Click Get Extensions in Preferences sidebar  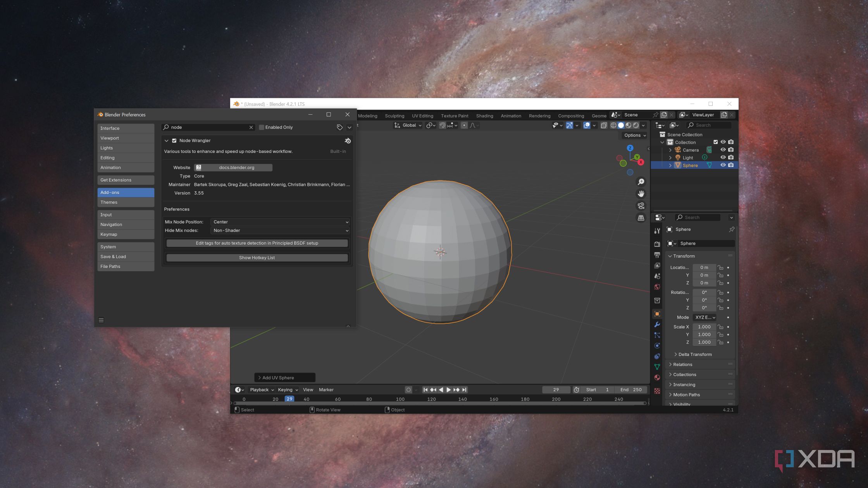pos(126,180)
